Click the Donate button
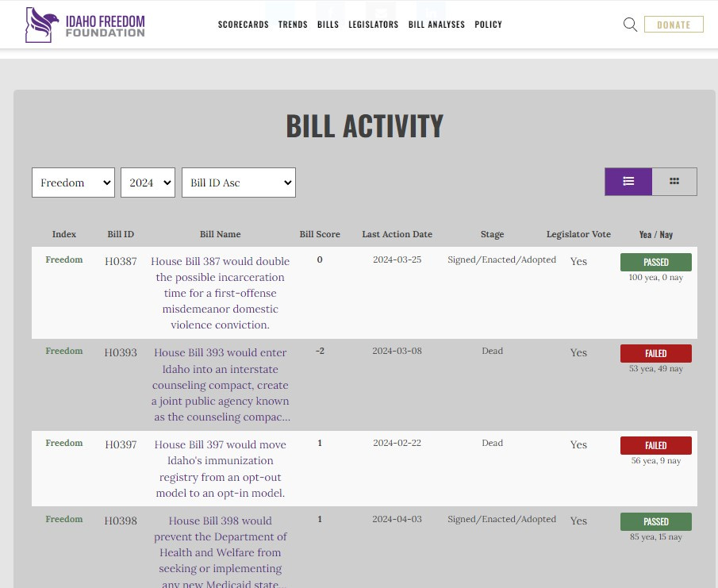The width and height of the screenshot is (718, 588). 674,25
